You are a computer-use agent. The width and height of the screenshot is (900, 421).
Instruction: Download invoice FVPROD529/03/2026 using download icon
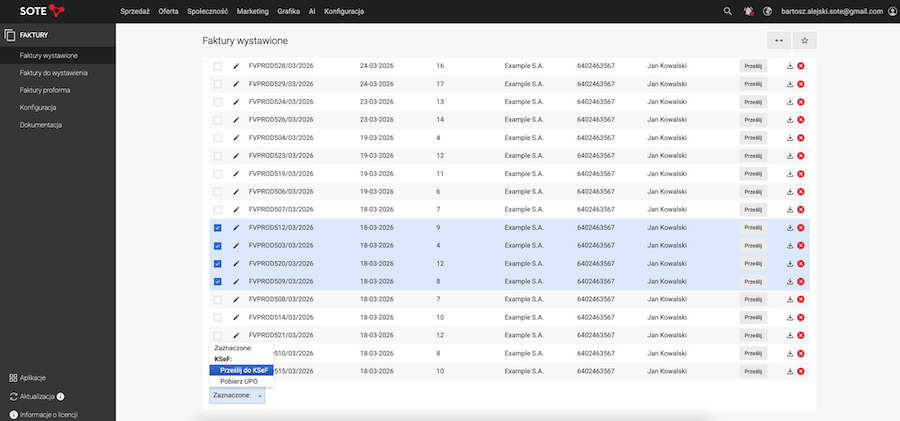[x=790, y=84]
